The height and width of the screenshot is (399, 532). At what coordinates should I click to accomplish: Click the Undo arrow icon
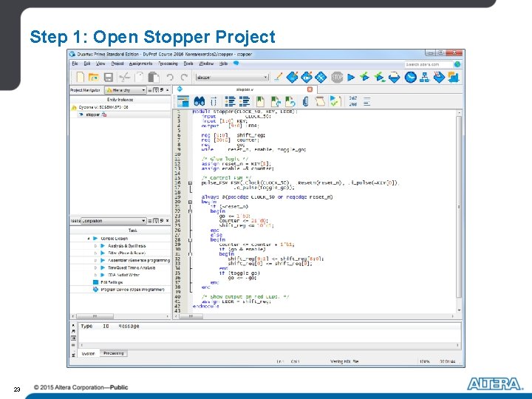tap(170, 78)
